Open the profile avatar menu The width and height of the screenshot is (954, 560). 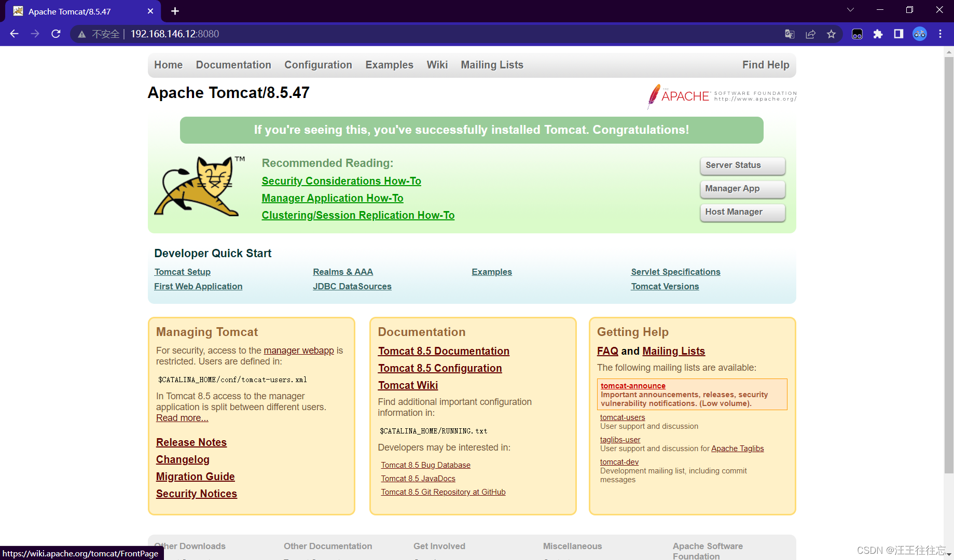[x=920, y=34]
